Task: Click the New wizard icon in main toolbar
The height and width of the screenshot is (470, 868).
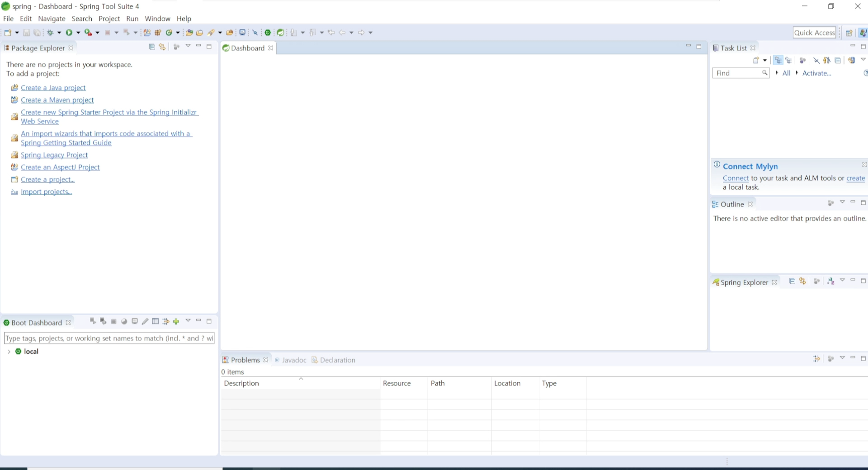Action: tap(8, 33)
